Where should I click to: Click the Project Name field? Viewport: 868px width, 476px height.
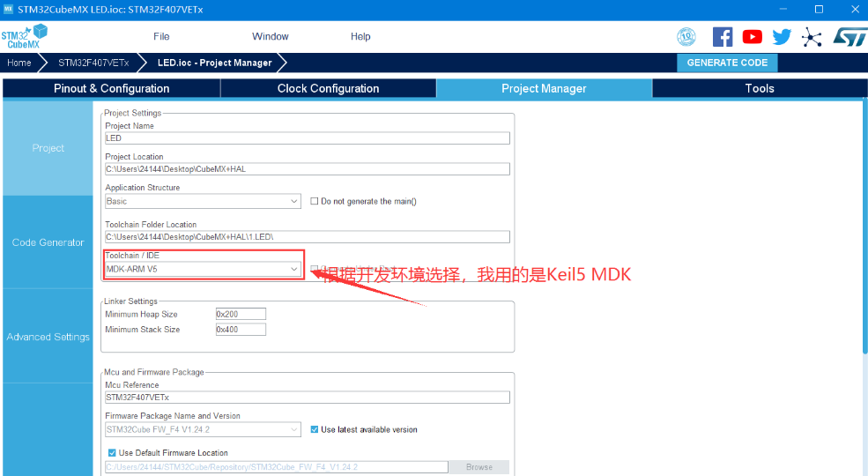308,138
